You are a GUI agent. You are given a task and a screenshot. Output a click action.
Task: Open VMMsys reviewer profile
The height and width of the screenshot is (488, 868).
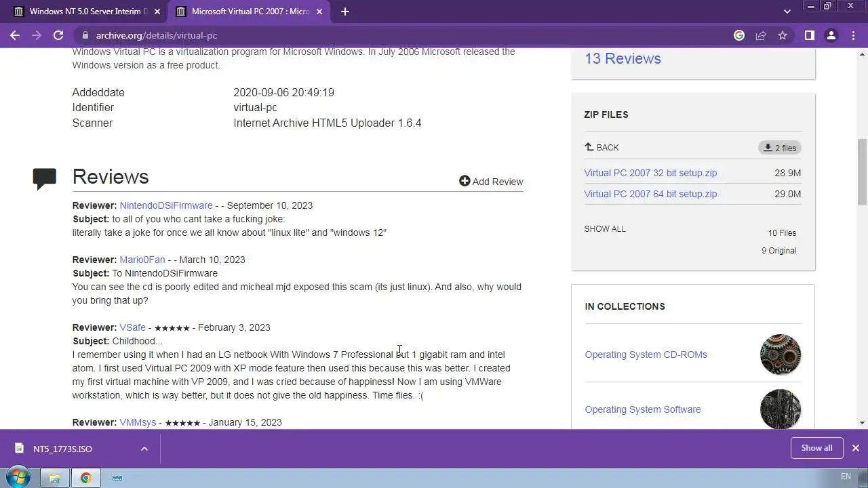[138, 422]
